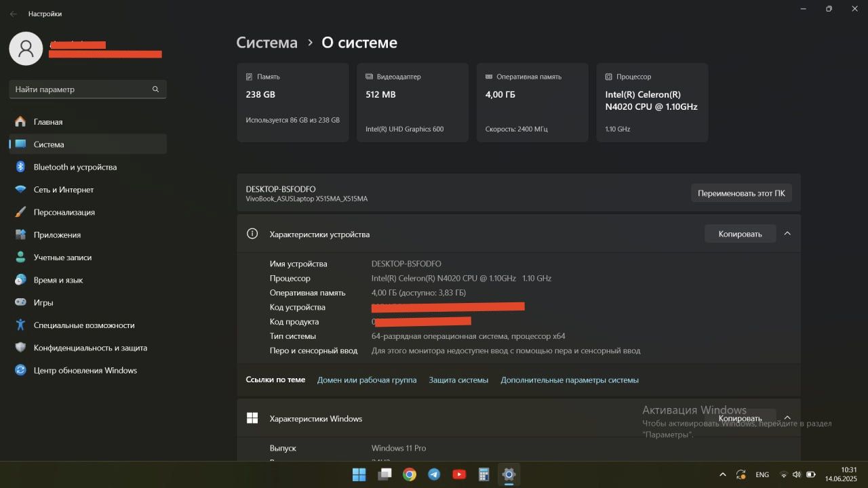Show hidden tray icons chevron
The image size is (868, 488).
coord(723,474)
